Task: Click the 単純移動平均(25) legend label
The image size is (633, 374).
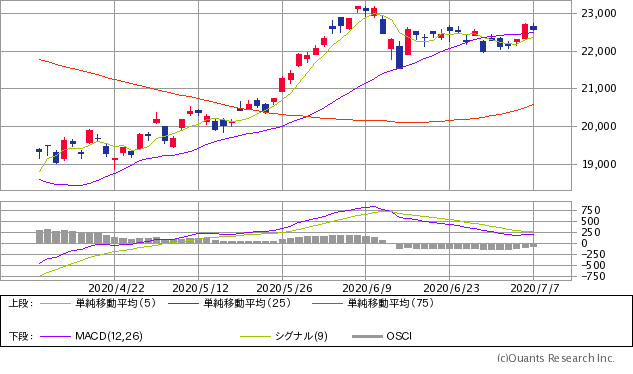Action: click(247, 303)
